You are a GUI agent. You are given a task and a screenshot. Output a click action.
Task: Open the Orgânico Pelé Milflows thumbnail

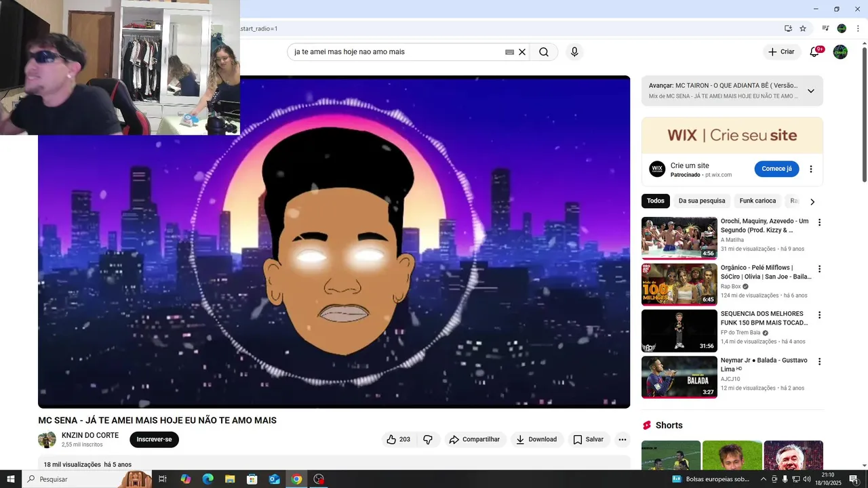[x=679, y=285]
